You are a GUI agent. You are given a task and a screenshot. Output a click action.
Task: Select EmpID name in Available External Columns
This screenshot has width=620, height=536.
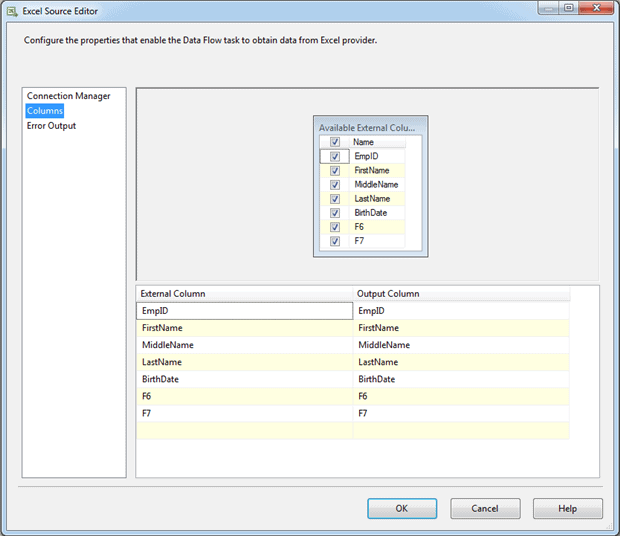[377, 156]
